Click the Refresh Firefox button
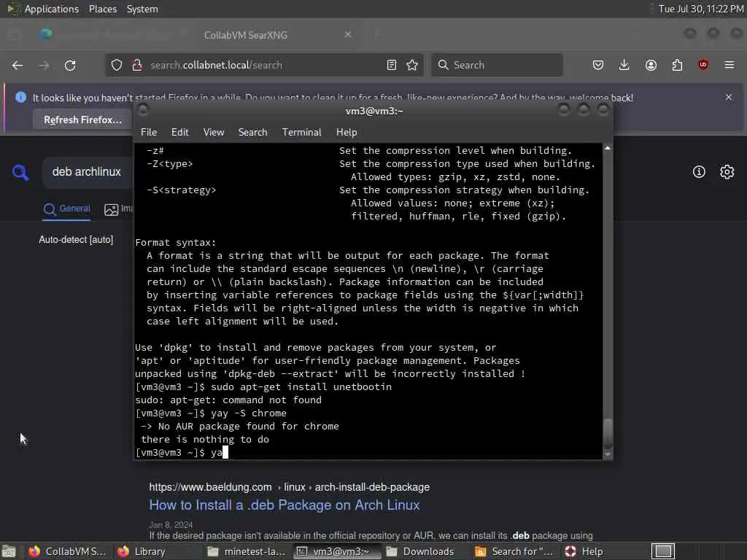The width and height of the screenshot is (747, 560). (83, 120)
